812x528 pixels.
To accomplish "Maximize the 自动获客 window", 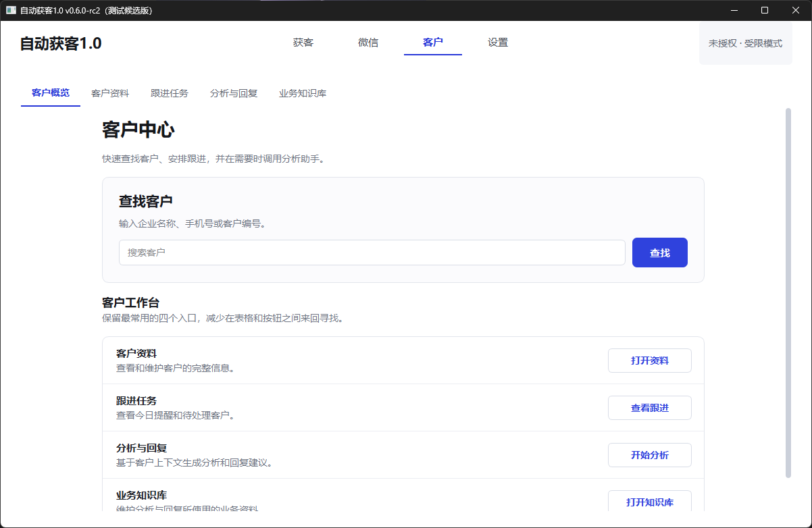I will pos(765,10).
